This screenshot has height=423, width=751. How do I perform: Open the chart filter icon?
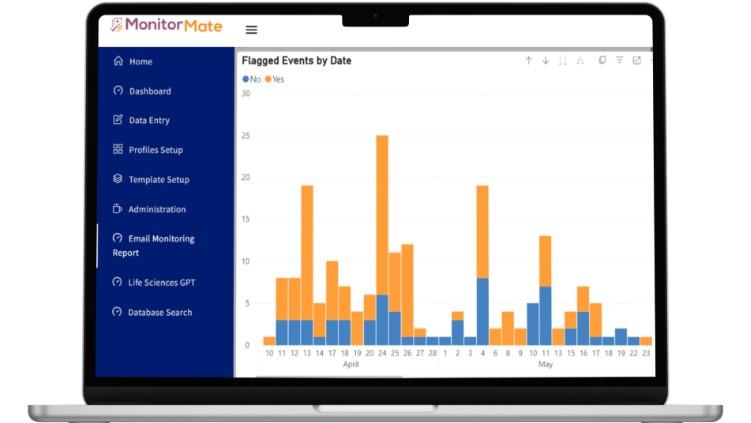619,61
